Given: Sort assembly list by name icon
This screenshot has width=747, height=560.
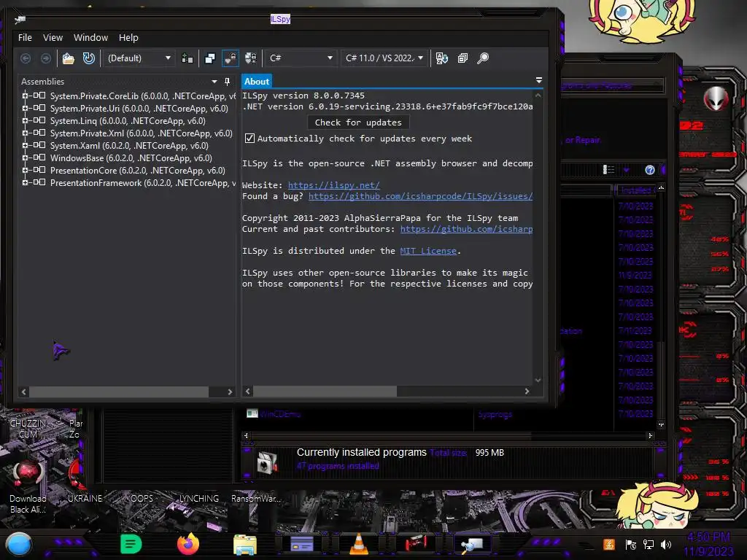Looking at the screenshot, I should click(x=441, y=58).
